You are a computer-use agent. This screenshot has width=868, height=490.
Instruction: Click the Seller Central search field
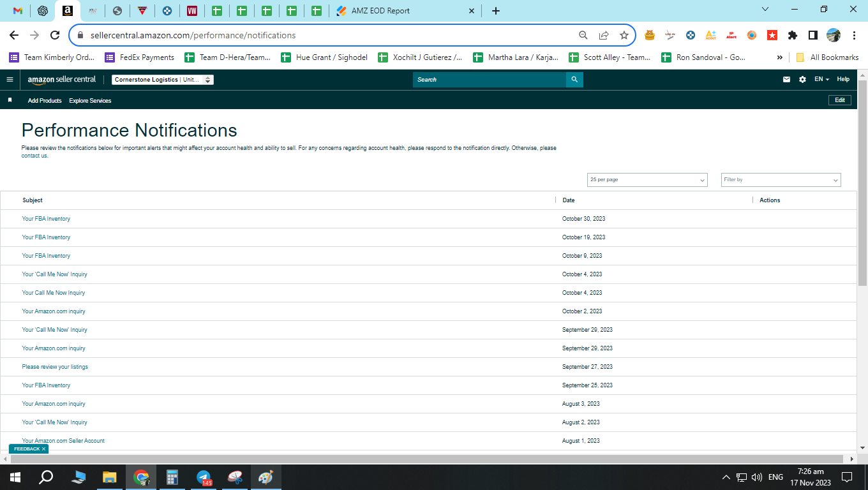[490, 80]
